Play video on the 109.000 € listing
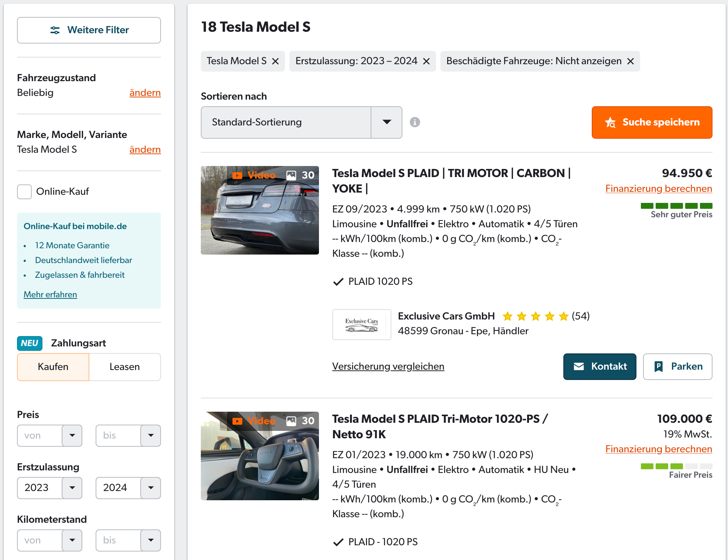Image resolution: width=728 pixels, height=560 pixels. [254, 421]
